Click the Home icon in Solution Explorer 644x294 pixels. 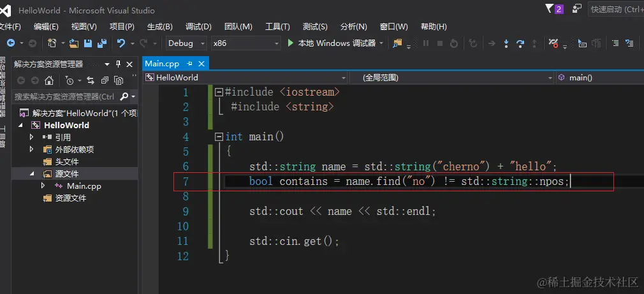(49, 80)
